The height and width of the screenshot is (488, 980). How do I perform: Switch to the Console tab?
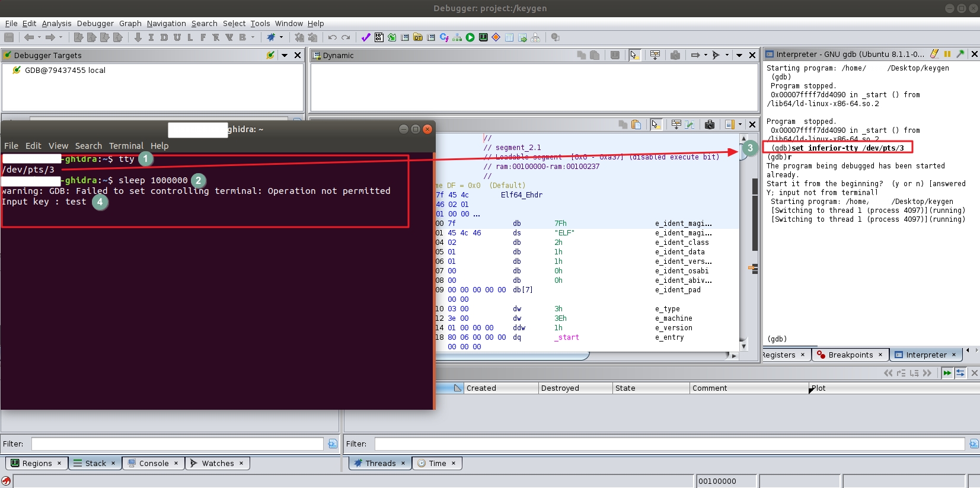coord(154,463)
